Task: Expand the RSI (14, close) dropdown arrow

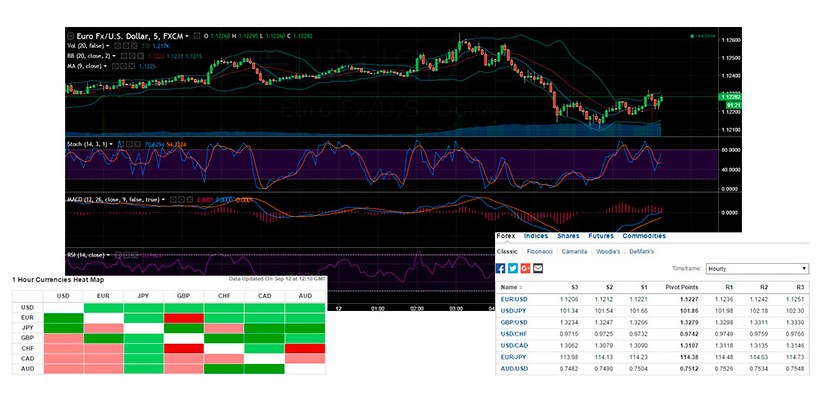Action: (108, 255)
